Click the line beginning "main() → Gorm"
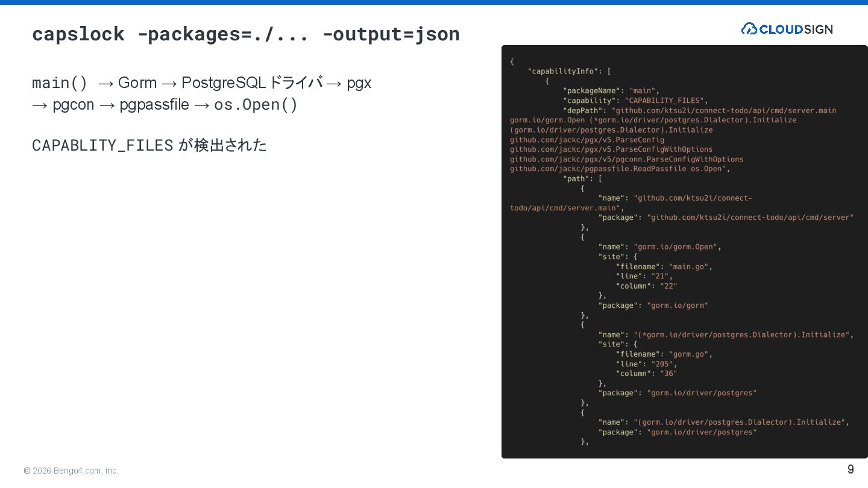This screenshot has height=488, width=868. (202, 83)
